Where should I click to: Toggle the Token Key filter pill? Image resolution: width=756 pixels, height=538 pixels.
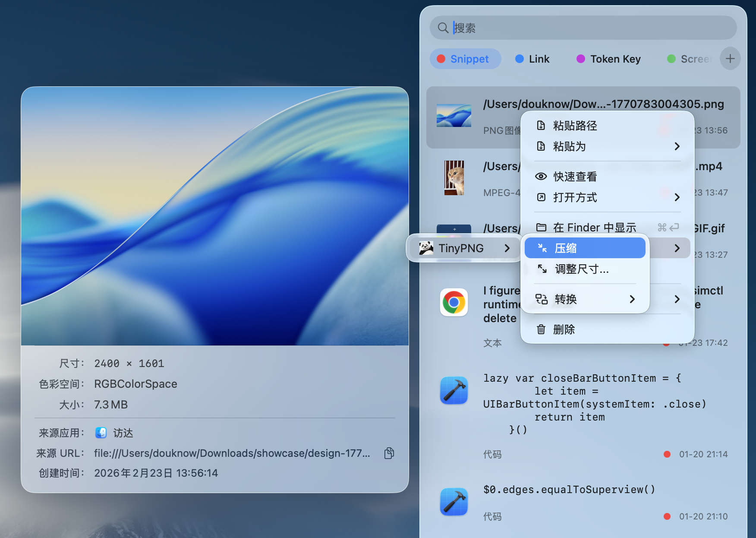(608, 59)
